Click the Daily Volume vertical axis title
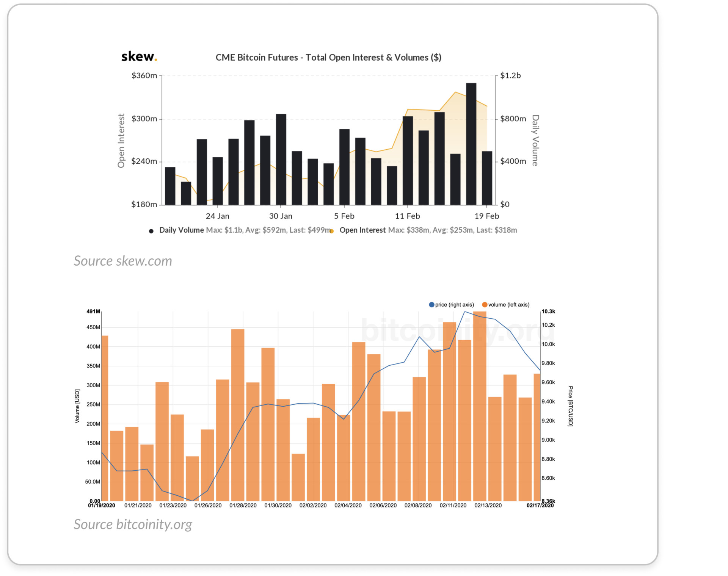Viewport: 728px width, 576px height. point(535,140)
